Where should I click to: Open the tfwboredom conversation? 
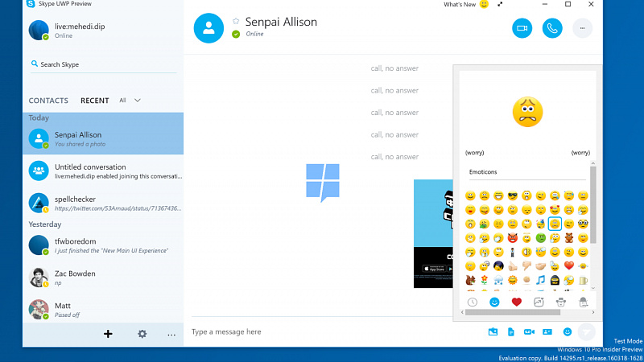(x=103, y=245)
